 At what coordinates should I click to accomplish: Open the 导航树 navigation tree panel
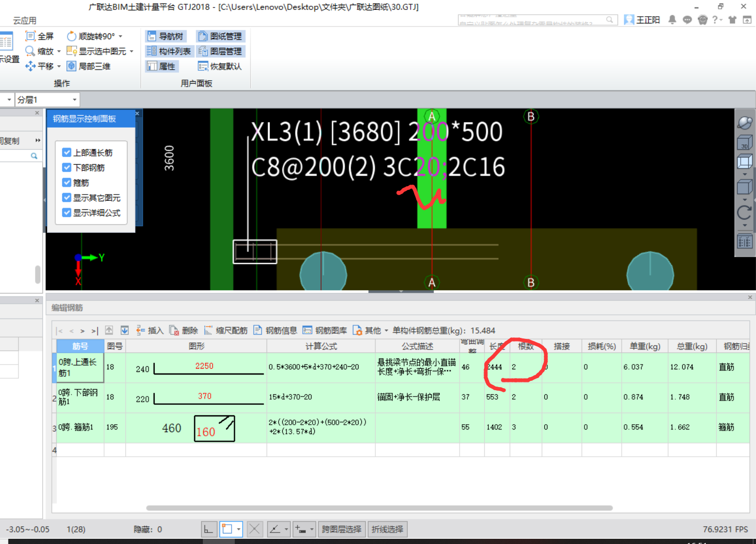[x=166, y=36]
